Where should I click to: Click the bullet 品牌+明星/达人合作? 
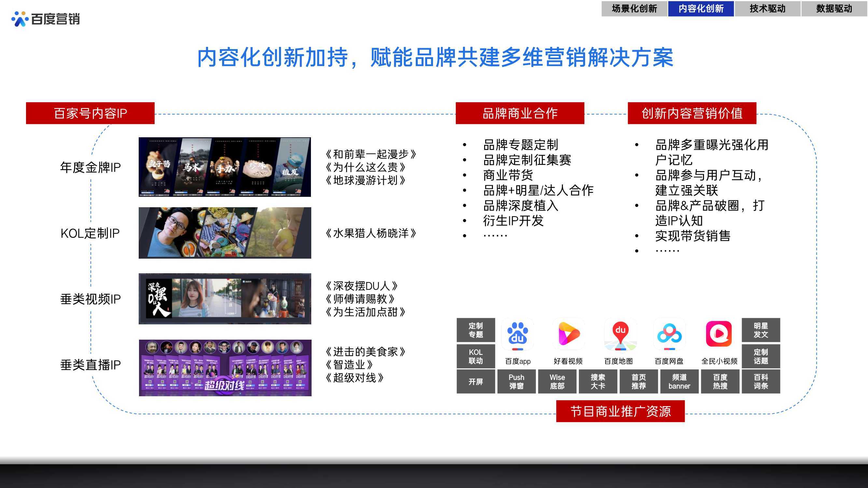[x=539, y=190]
